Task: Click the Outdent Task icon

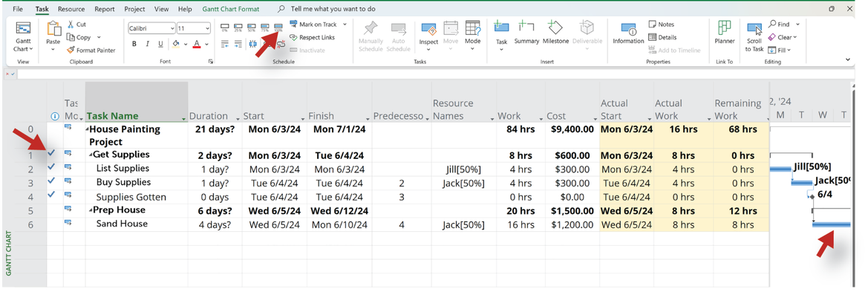Action: [224, 45]
